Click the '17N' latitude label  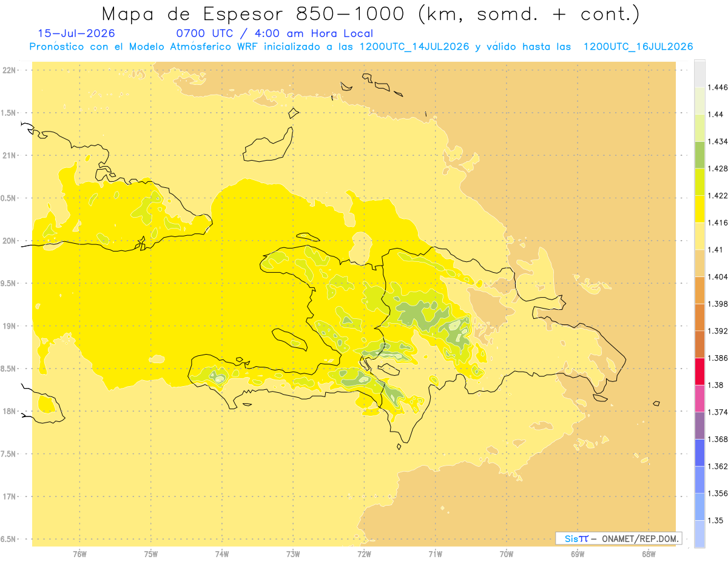click(x=9, y=497)
